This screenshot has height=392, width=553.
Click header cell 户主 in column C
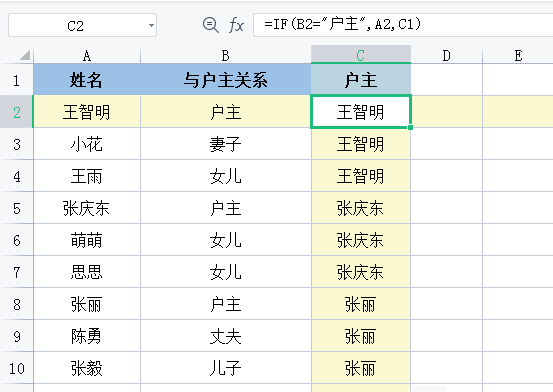(x=361, y=80)
